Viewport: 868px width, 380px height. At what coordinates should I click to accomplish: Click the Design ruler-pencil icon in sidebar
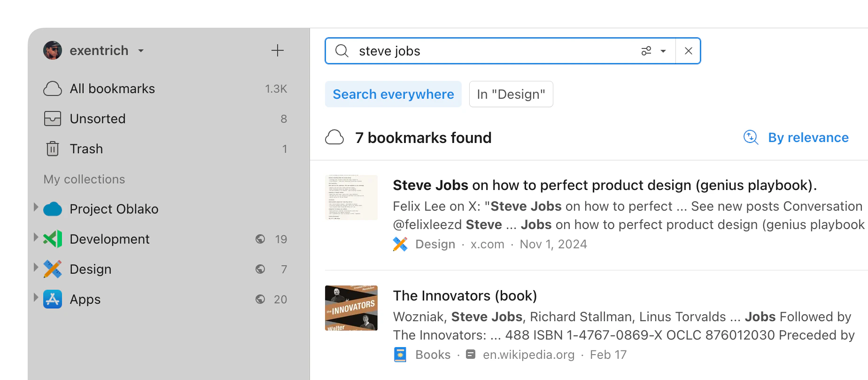click(x=53, y=269)
